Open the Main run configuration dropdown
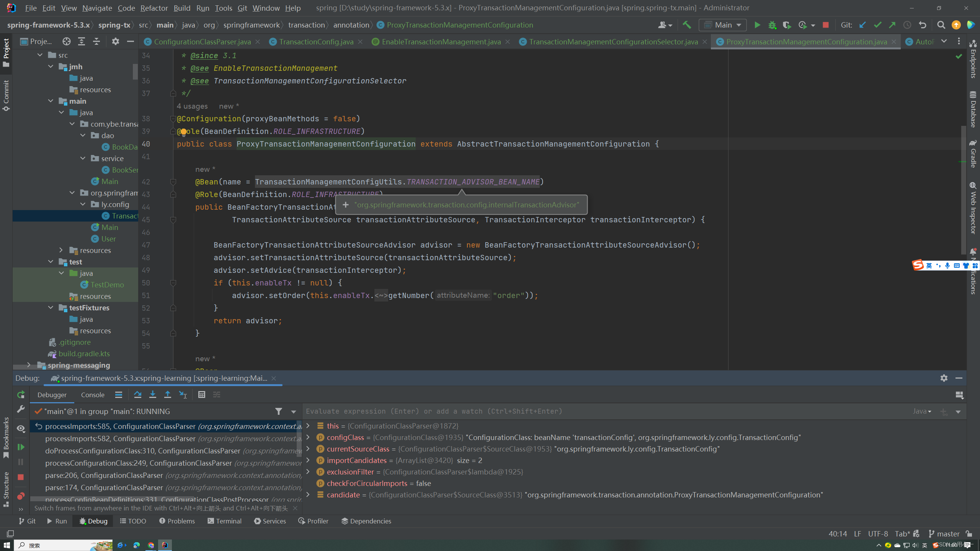Viewport: 980px width, 551px height. tap(722, 24)
